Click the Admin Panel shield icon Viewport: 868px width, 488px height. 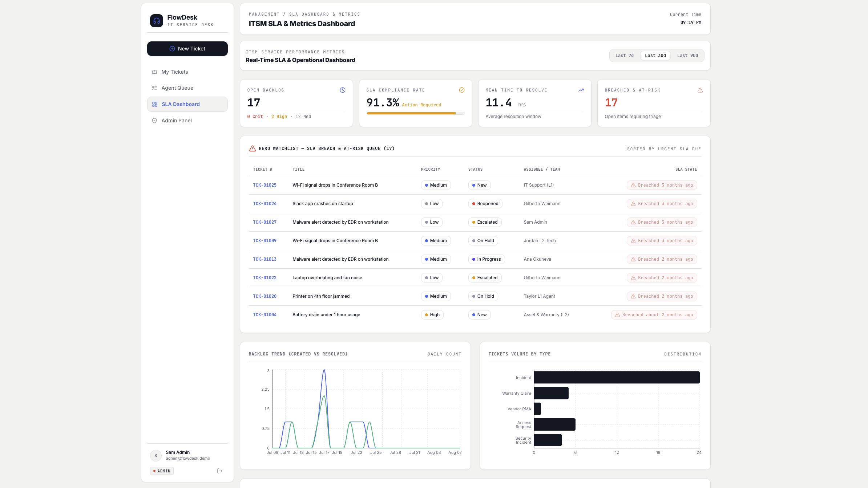point(154,121)
